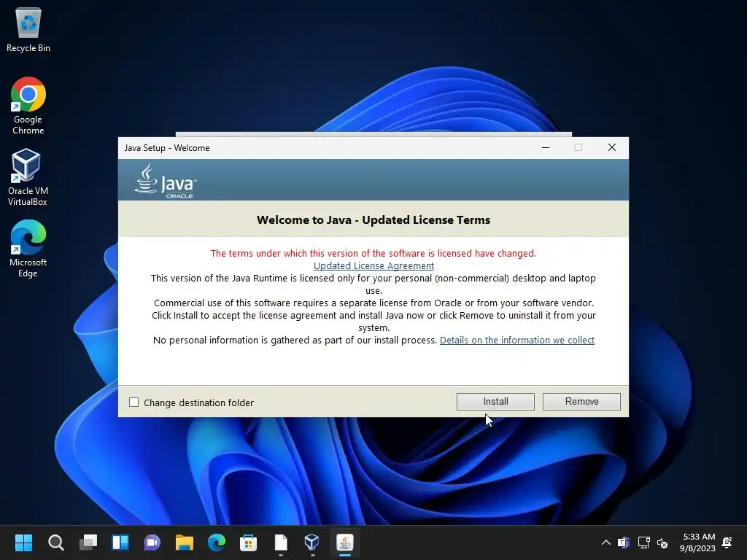
Task: Click the red 'terms ... have changed' notice
Action: click(373, 253)
